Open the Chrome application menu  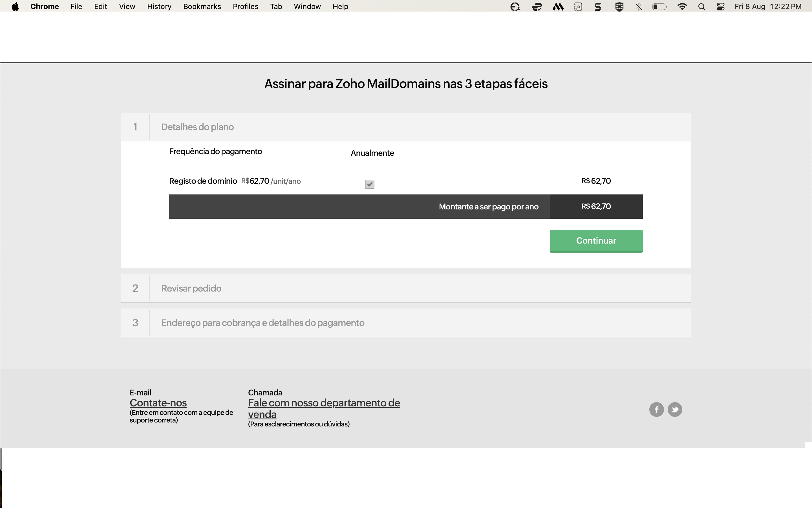45,7
